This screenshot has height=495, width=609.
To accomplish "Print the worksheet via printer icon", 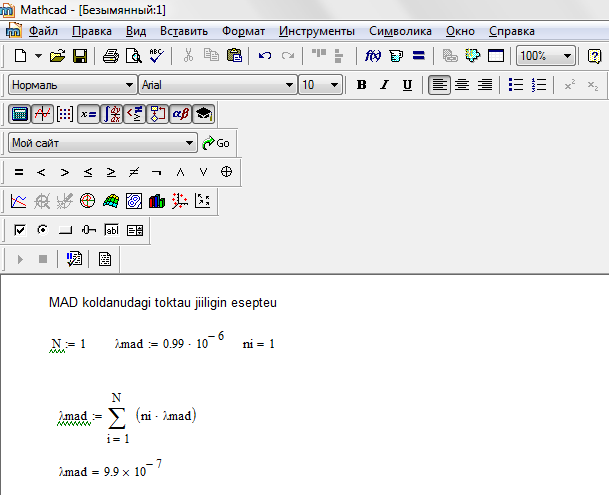I will tap(111, 56).
